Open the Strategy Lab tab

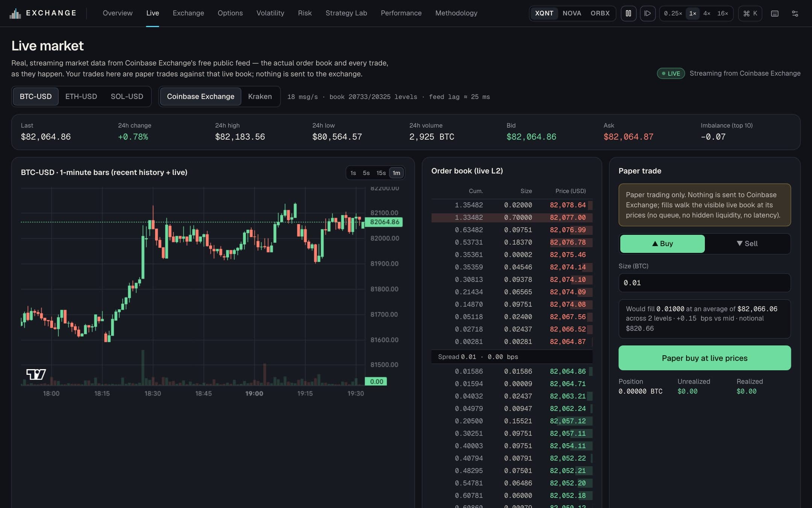coord(346,13)
